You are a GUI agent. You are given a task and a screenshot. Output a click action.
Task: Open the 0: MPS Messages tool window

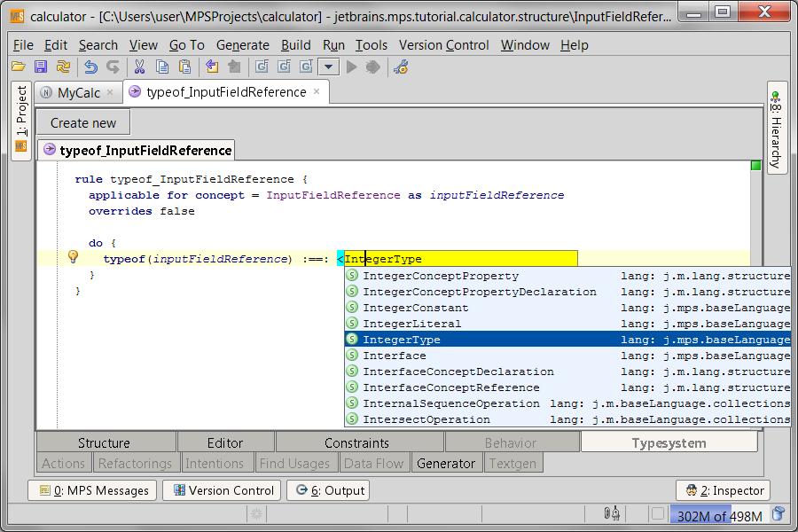tap(92, 490)
